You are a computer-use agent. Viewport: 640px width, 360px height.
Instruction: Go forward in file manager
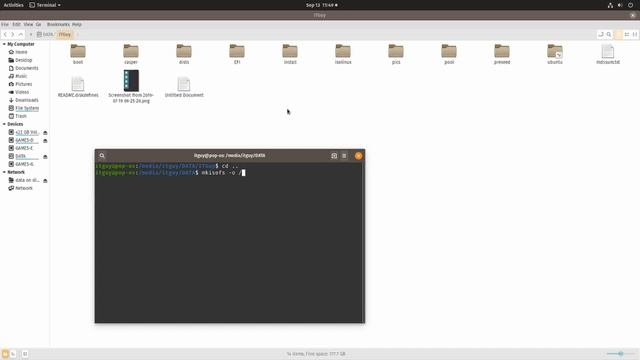pyautogui.click(x=13, y=34)
